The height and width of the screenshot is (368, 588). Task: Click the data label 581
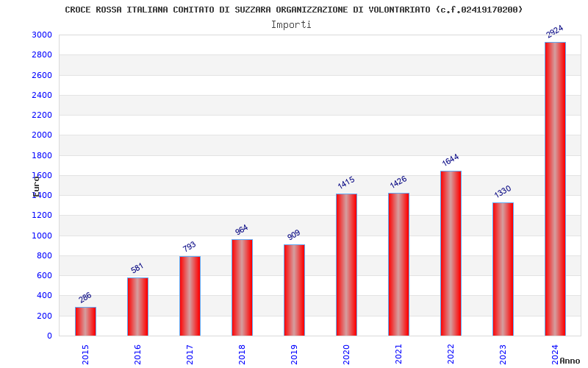click(x=137, y=268)
